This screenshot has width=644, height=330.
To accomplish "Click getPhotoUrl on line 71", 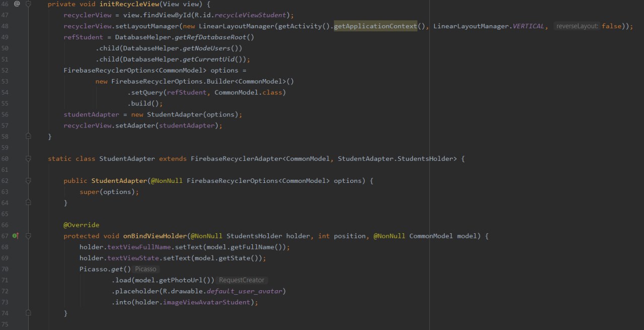I will click(x=183, y=280).
